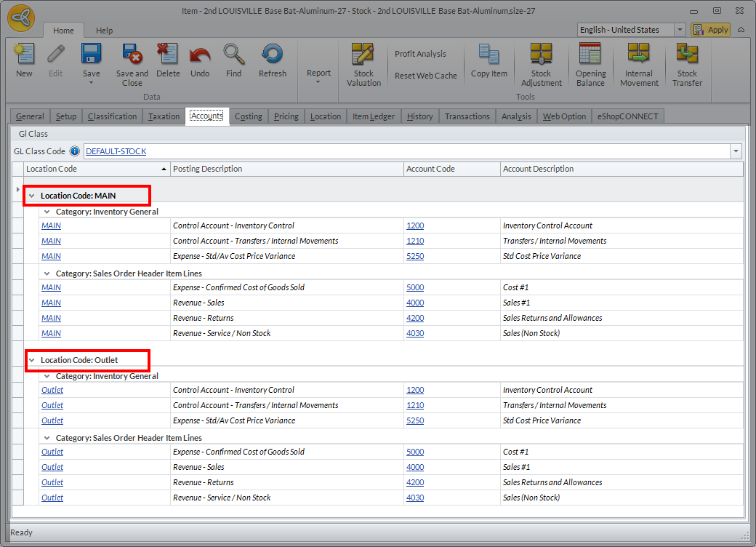Open the Stock Valuation tool

coord(363,55)
